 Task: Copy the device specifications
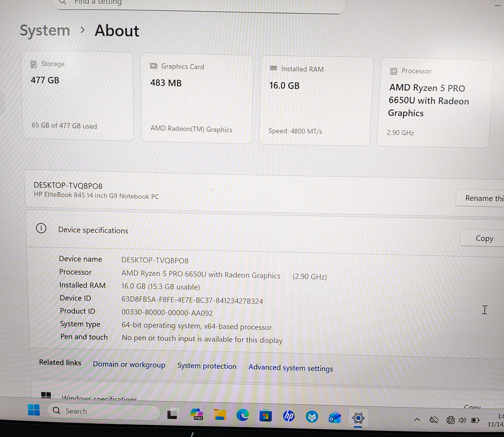click(x=484, y=238)
